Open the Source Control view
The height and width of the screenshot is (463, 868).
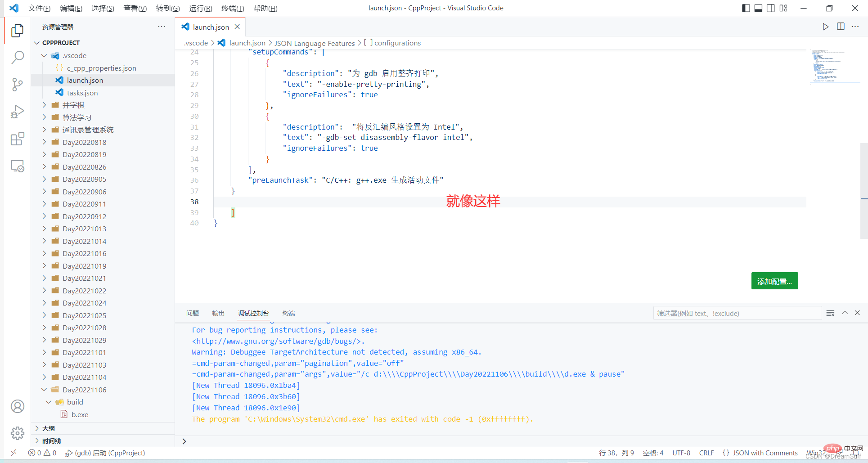18,85
